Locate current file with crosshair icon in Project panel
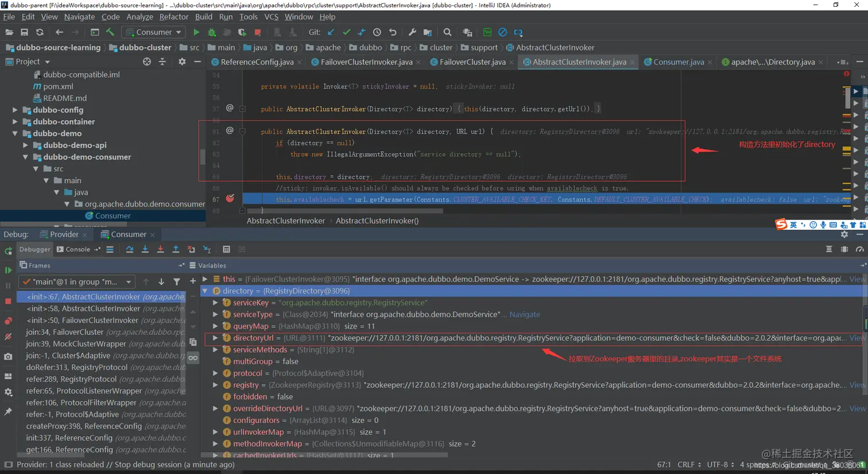The height and width of the screenshot is (474, 868). pyautogui.click(x=147, y=61)
